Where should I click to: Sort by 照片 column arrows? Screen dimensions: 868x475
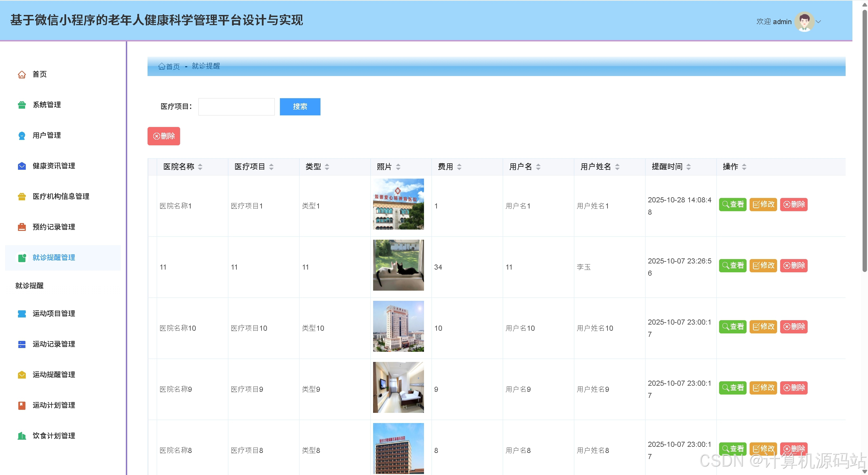tap(398, 167)
